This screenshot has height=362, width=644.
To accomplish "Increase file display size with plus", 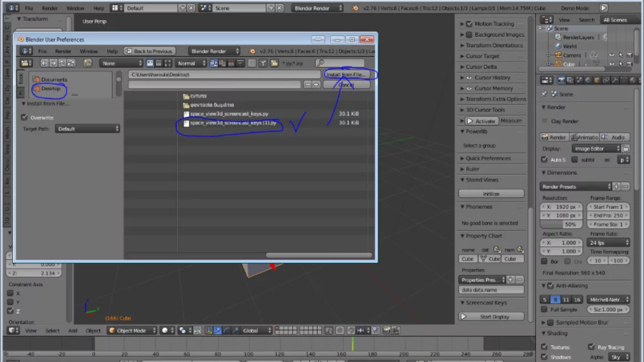I will [316, 85].
